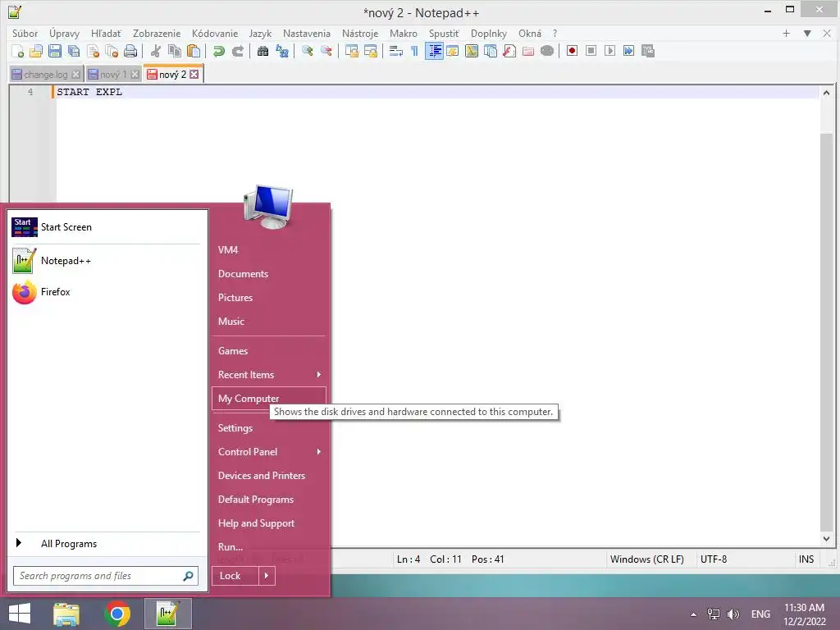Zoom in using magnifier plus icon
The image size is (840, 630).
point(307,51)
